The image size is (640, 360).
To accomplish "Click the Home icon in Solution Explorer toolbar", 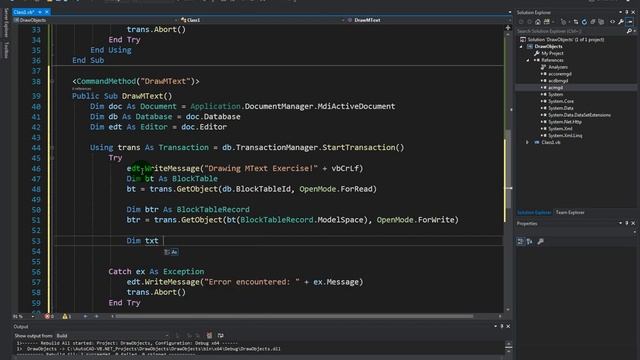I will tap(538, 22).
